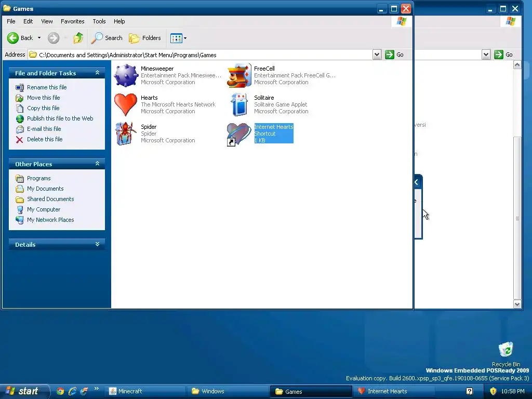Expand the Details panel
The width and height of the screenshot is (532, 399).
(97, 244)
